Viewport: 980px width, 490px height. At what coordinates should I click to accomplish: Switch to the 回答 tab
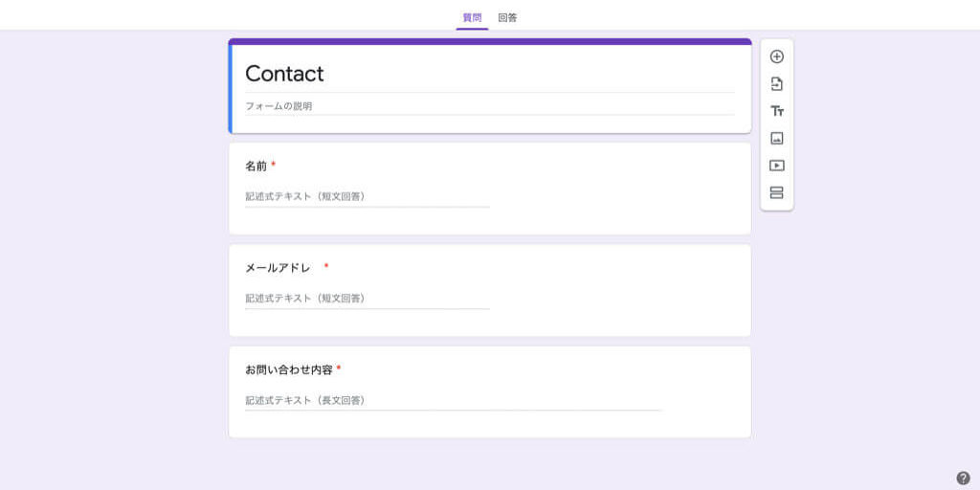(507, 17)
